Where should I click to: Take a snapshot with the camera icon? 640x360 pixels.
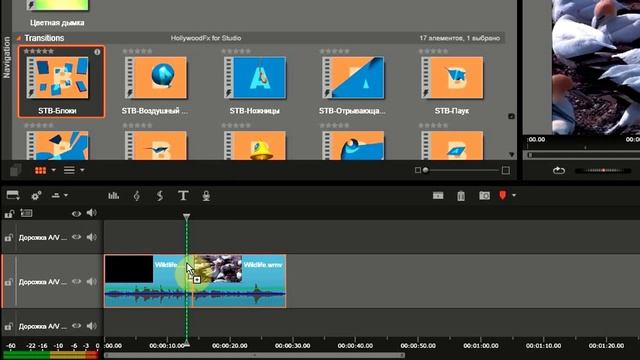click(484, 196)
